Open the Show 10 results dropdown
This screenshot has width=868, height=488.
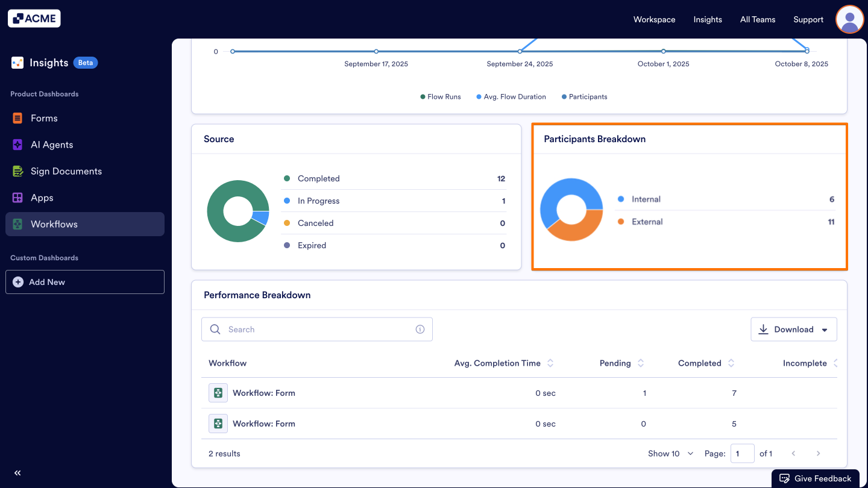[670, 453]
